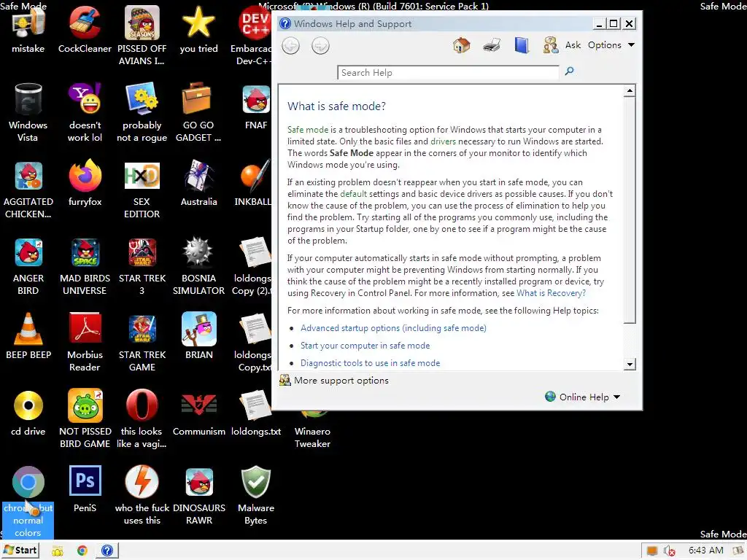Open the Safe mode glossary link
Image resolution: width=747 pixels, height=560 pixels.
click(308, 130)
